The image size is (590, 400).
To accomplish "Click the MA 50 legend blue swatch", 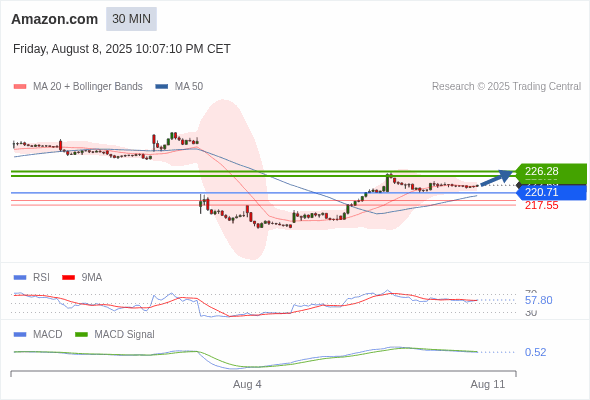I will [x=161, y=87].
